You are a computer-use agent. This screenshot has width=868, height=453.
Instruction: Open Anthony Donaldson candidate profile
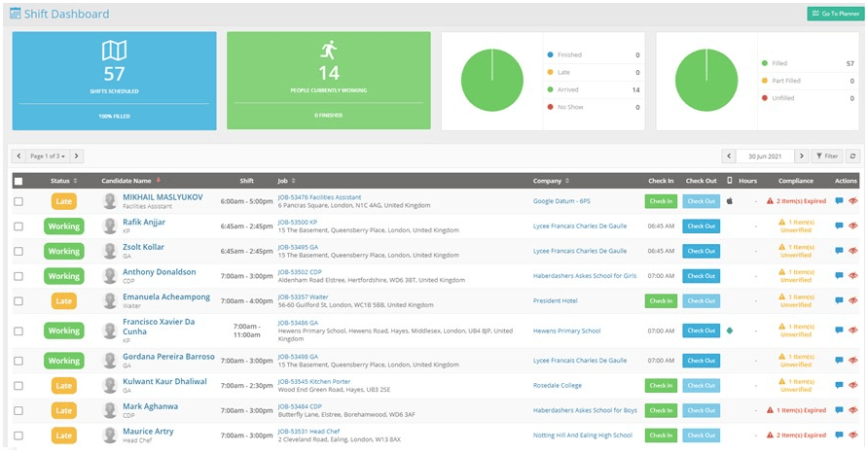(x=160, y=271)
